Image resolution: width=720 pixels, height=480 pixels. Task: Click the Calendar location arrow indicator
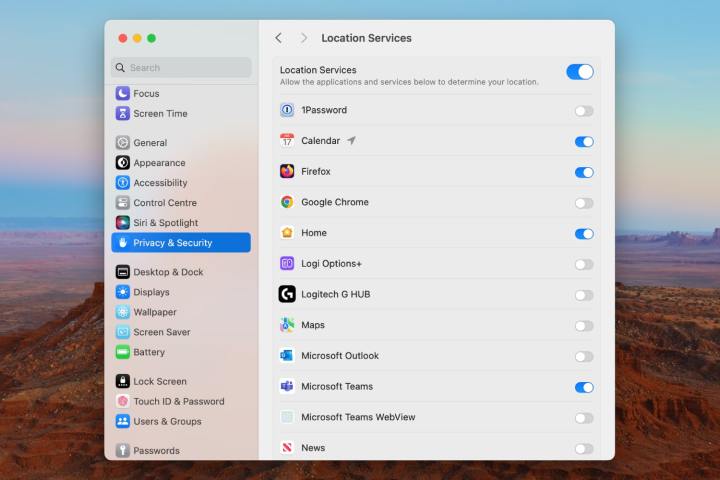tap(351, 140)
